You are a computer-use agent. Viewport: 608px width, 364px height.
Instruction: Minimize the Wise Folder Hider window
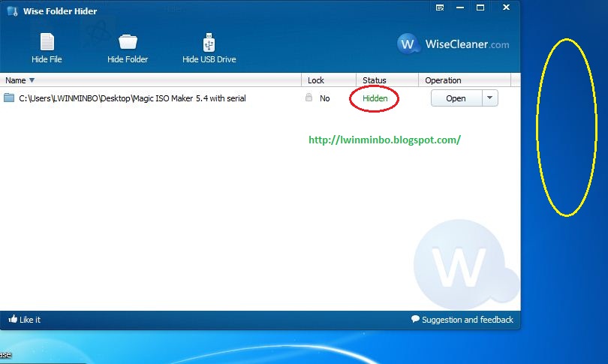point(460,8)
